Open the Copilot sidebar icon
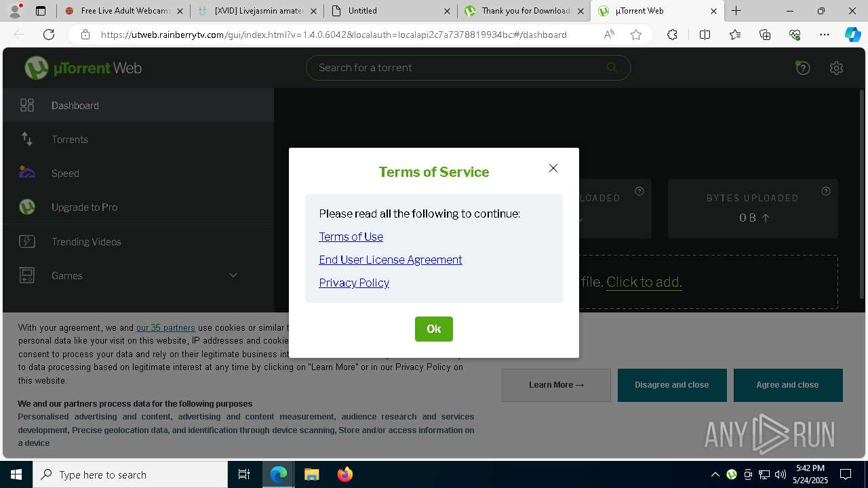 [x=852, y=35]
